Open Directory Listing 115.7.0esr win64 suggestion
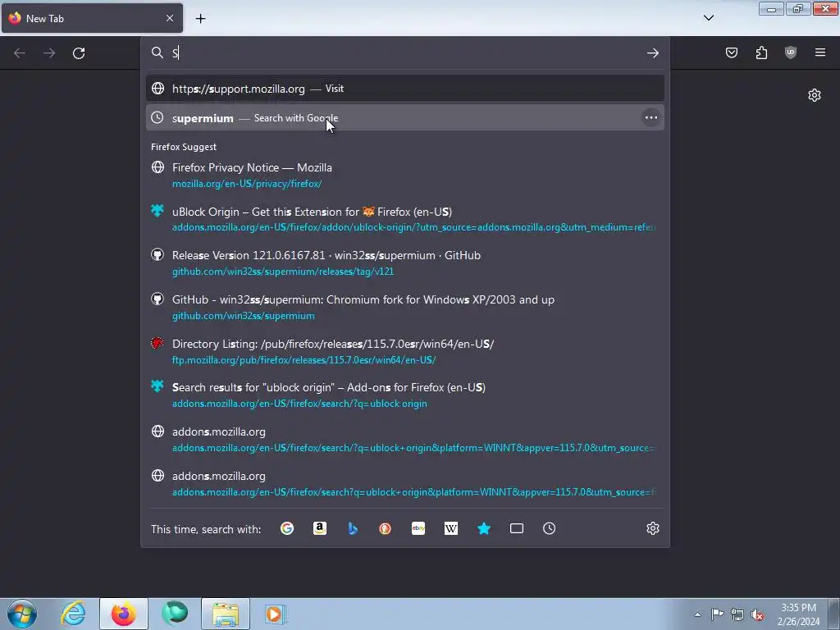840x630 pixels. 405,351
